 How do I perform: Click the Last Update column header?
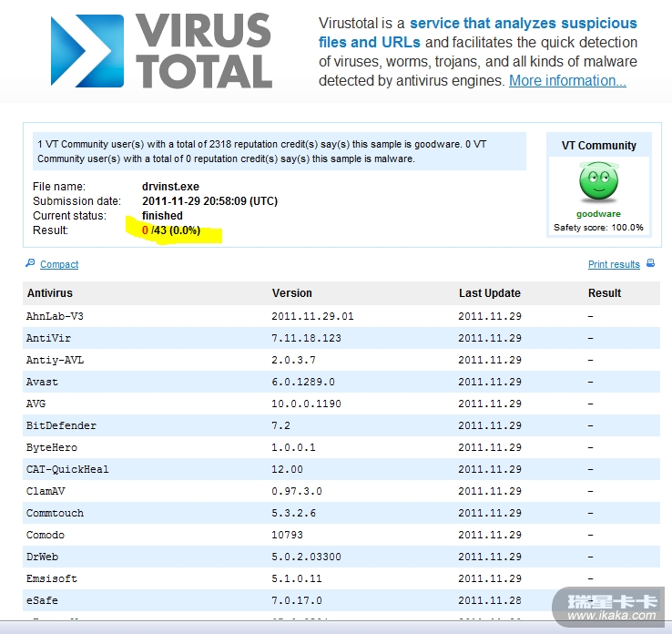489,293
